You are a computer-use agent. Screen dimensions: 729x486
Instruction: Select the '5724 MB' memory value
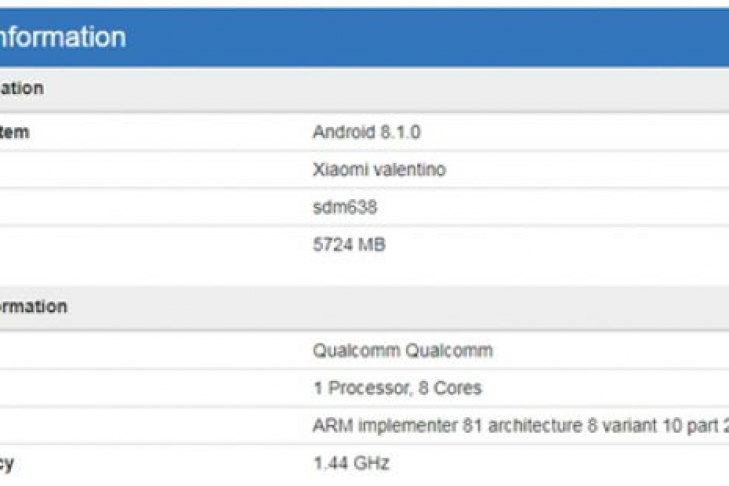(349, 244)
